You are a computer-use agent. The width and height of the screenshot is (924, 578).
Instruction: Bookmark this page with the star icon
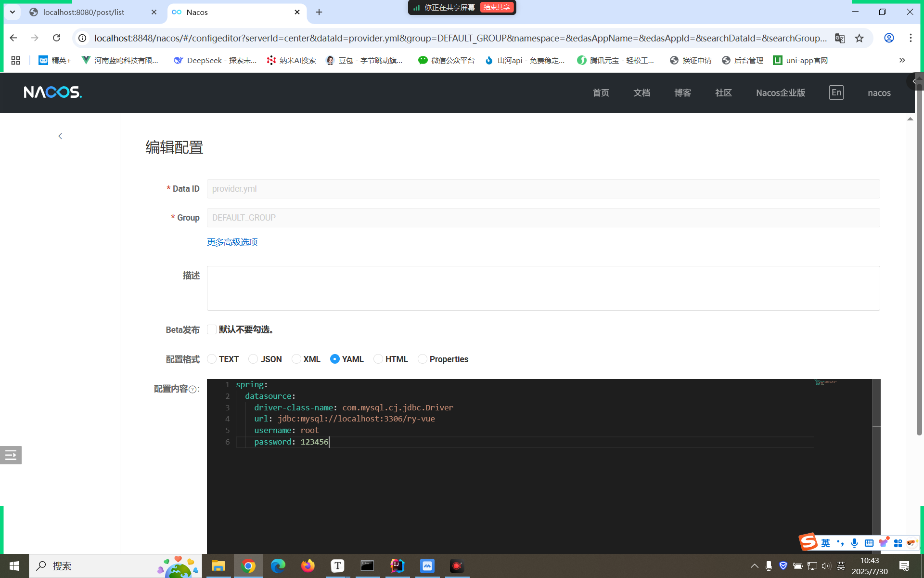coord(860,38)
